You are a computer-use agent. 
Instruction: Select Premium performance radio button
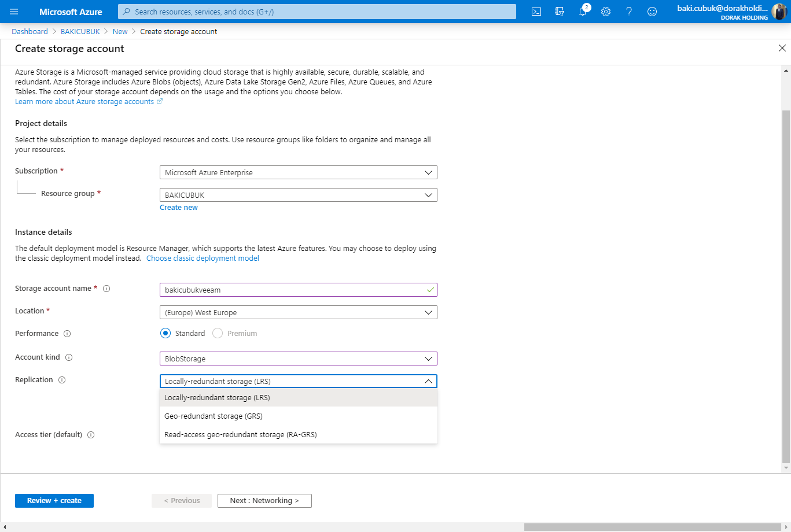[x=218, y=333]
